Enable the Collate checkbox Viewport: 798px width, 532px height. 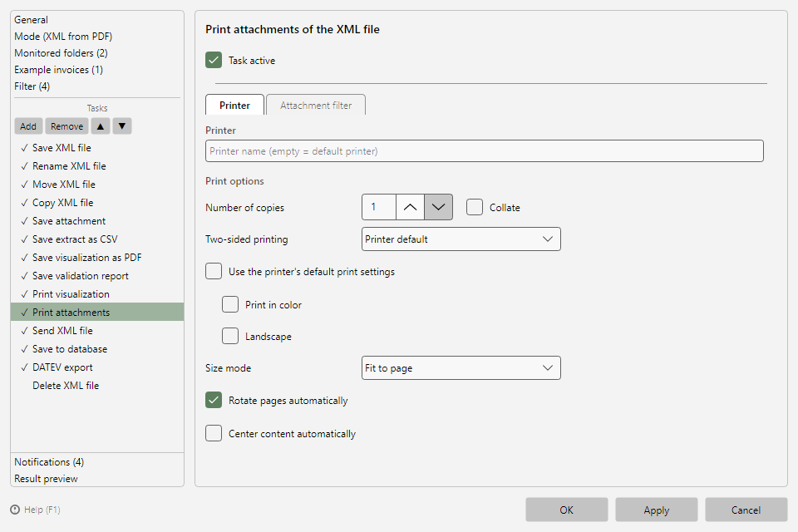coord(475,207)
